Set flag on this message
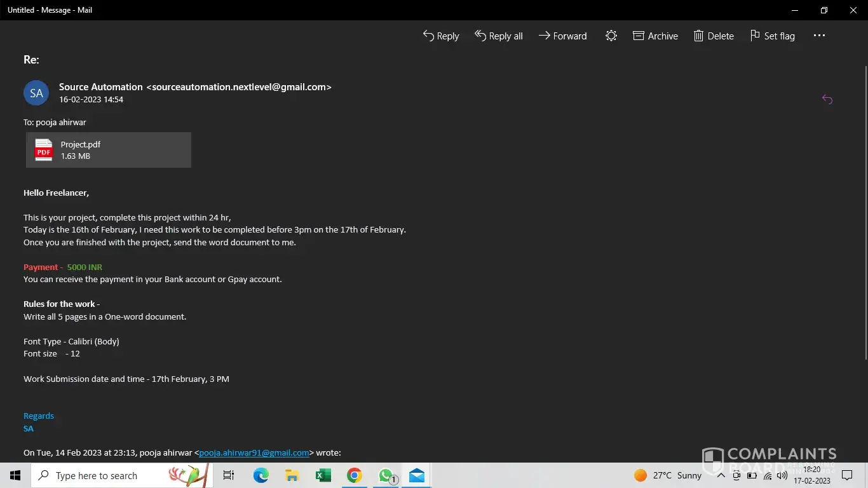The width and height of the screenshot is (868, 488). (772, 36)
